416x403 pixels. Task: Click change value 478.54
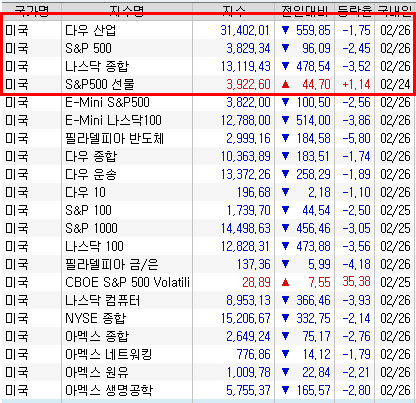313,66
